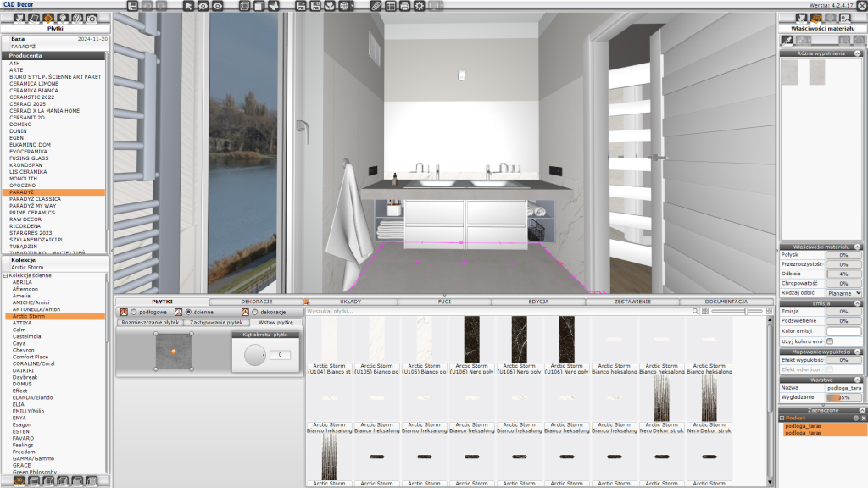Open the Rodzaj odbić dropdown

tap(843, 292)
